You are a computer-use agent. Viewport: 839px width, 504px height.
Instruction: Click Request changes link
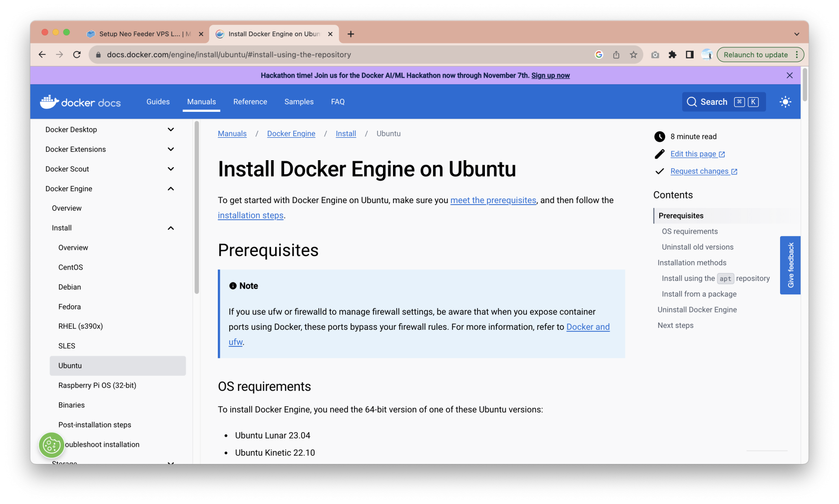pyautogui.click(x=704, y=171)
